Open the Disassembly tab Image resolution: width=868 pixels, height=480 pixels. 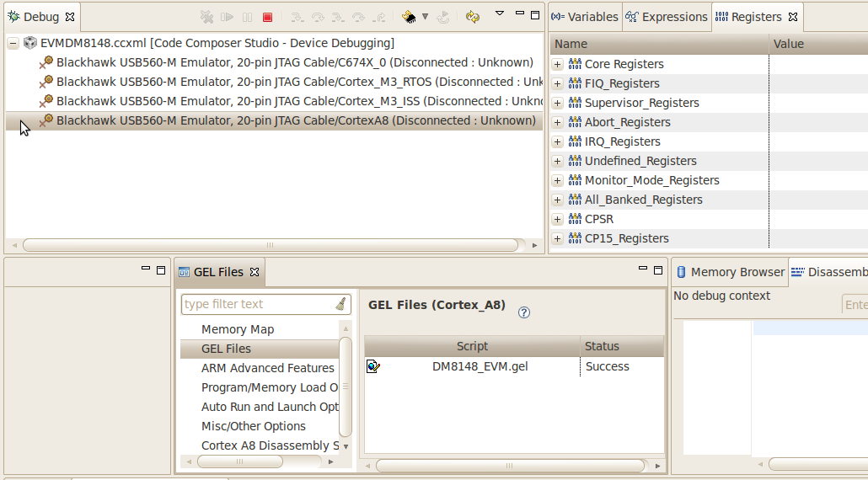(828, 272)
